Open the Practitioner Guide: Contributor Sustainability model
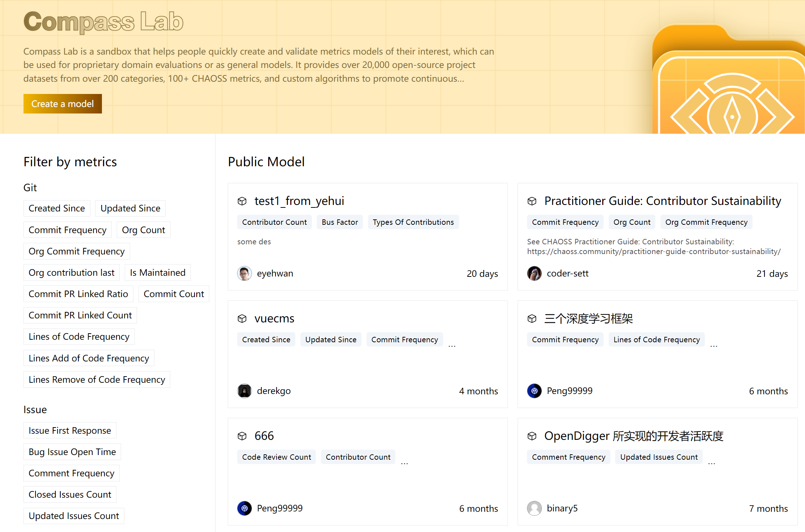 click(x=663, y=201)
